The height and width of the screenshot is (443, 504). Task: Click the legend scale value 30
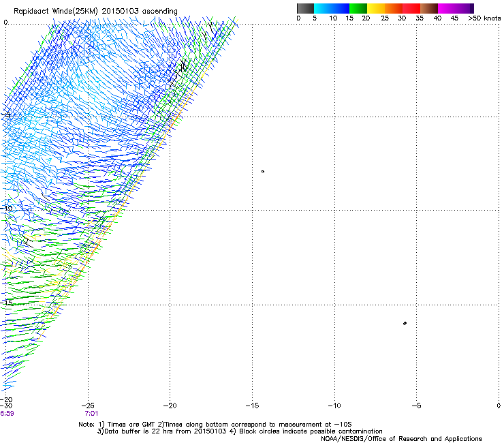click(402, 18)
